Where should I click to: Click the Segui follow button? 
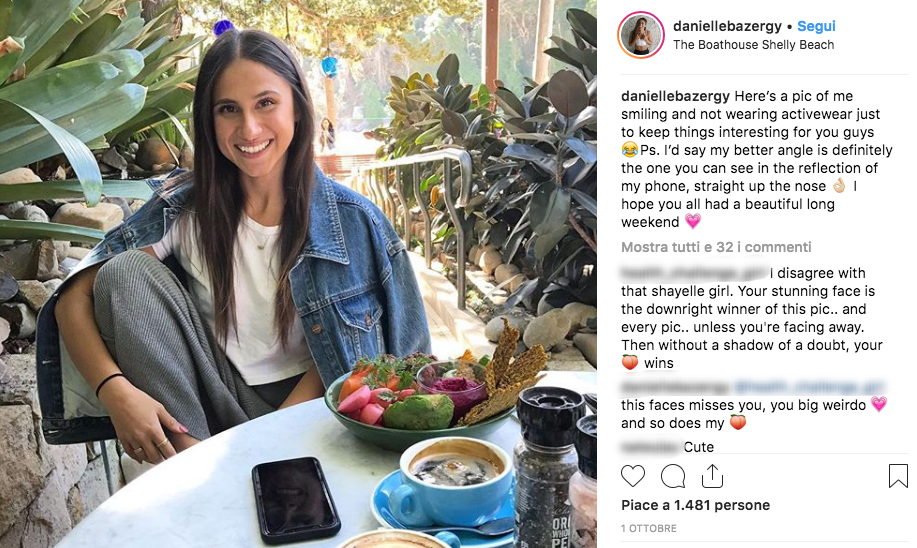tap(816, 26)
